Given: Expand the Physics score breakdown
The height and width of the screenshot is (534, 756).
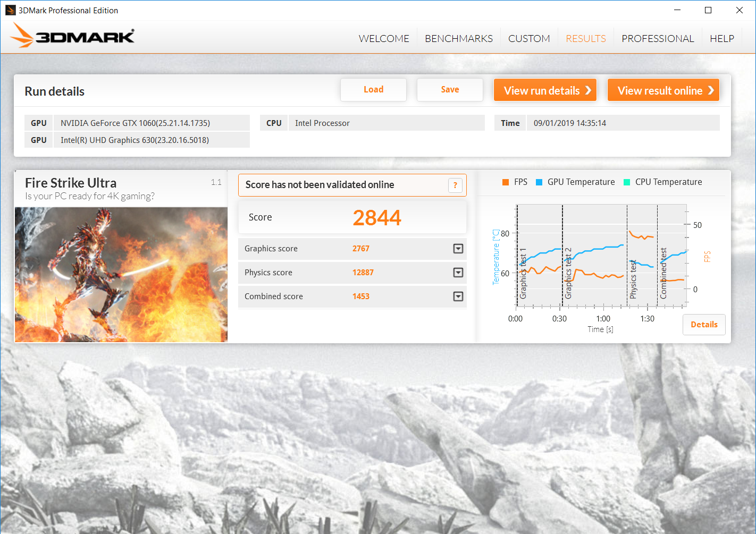Looking at the screenshot, I should (458, 273).
